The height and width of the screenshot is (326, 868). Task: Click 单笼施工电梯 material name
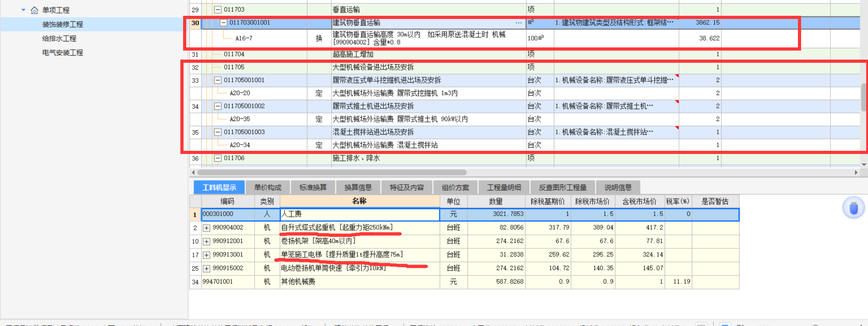pos(342,255)
